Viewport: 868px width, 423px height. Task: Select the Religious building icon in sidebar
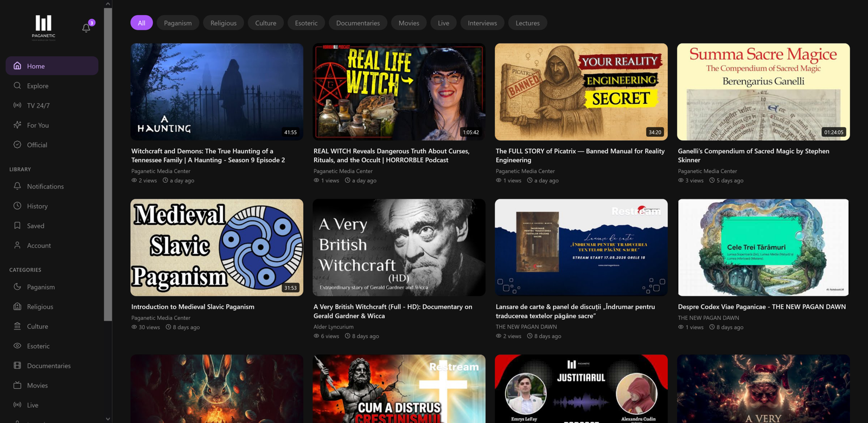click(17, 306)
